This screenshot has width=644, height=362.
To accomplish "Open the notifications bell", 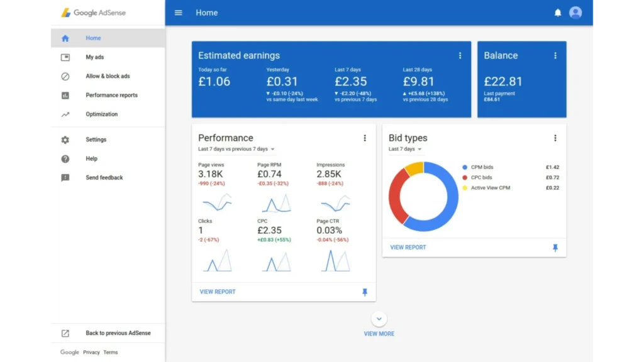I will click(558, 13).
